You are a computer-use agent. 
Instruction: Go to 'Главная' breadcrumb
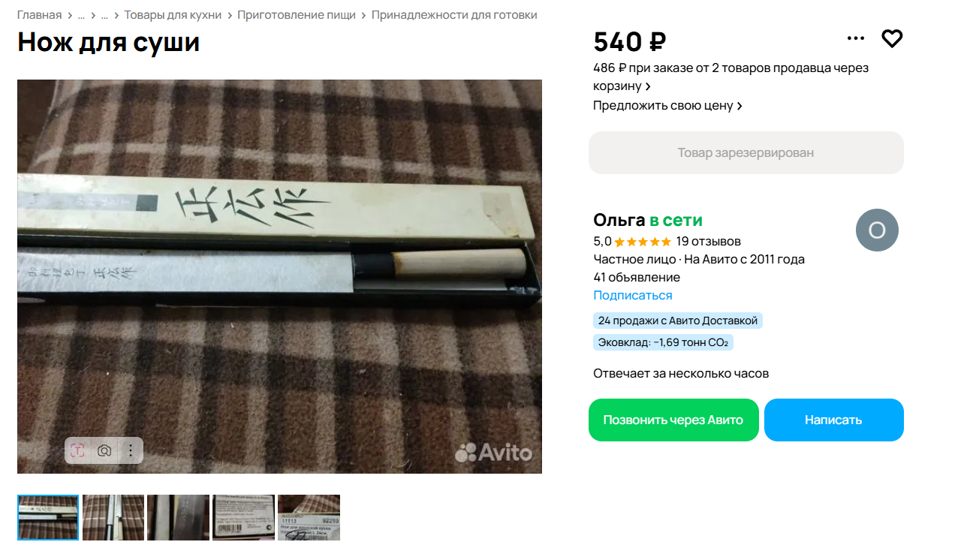pos(39,15)
